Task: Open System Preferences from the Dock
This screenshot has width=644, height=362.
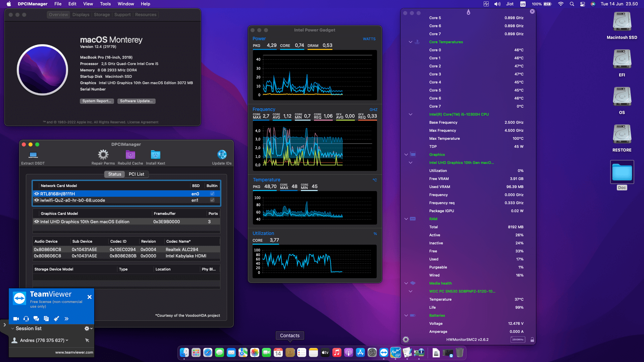Action: 372,353
